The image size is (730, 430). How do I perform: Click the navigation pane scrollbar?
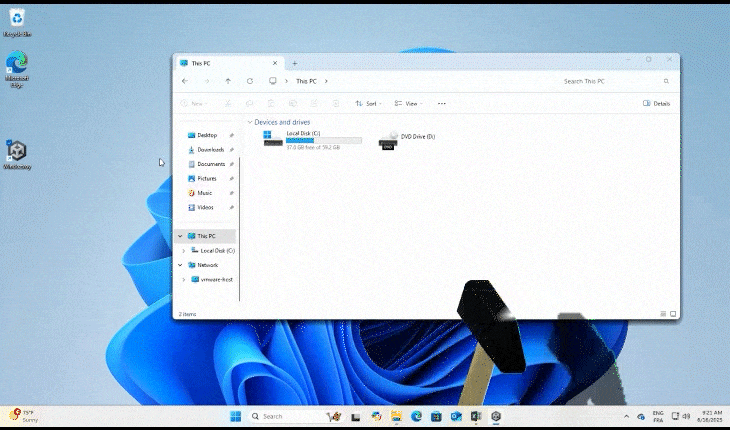coord(239,229)
